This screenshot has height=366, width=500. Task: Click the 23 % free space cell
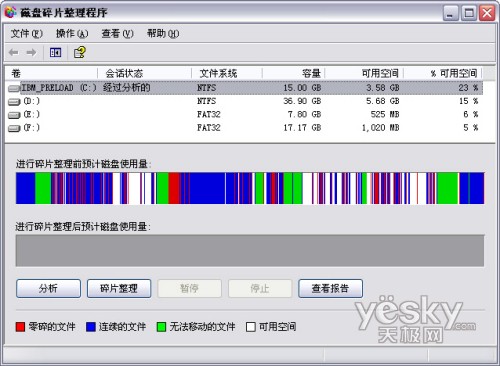pos(468,88)
